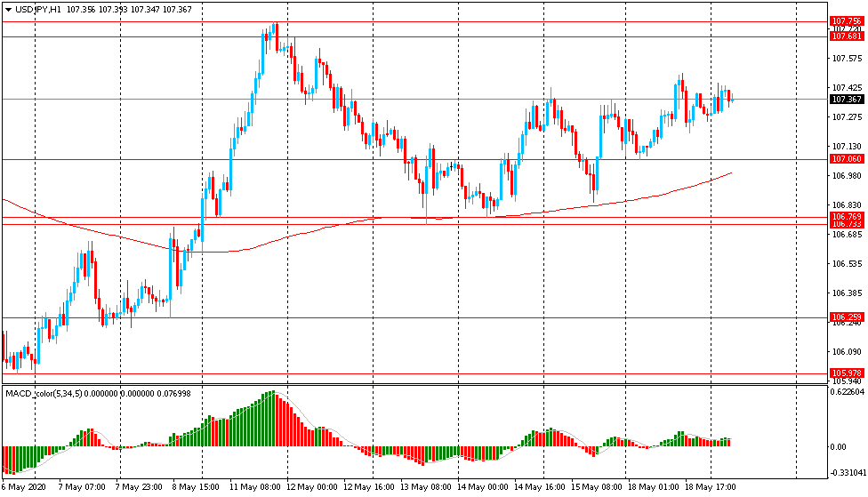Image resolution: width=868 pixels, height=497 pixels.
Task: Click the low price 107.347 in header
Action: 145,10
